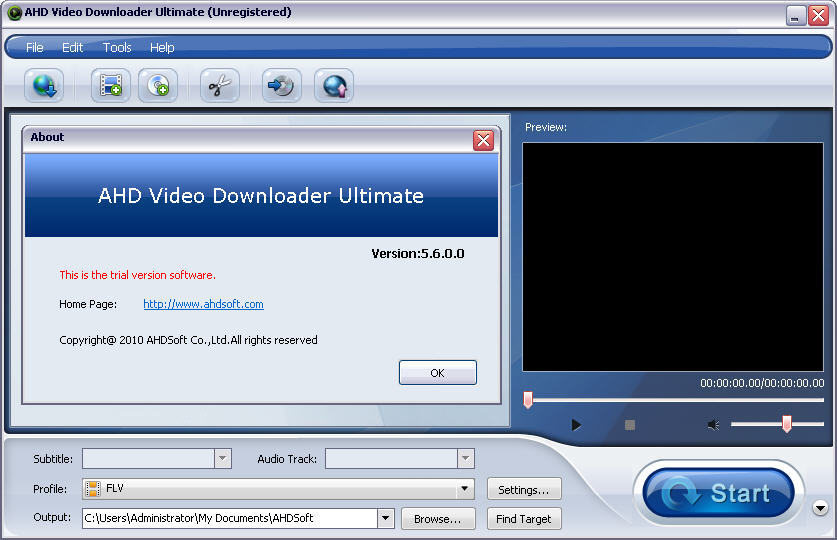Click the trial version warning text
Screen dimensions: 837x540
[x=137, y=275]
